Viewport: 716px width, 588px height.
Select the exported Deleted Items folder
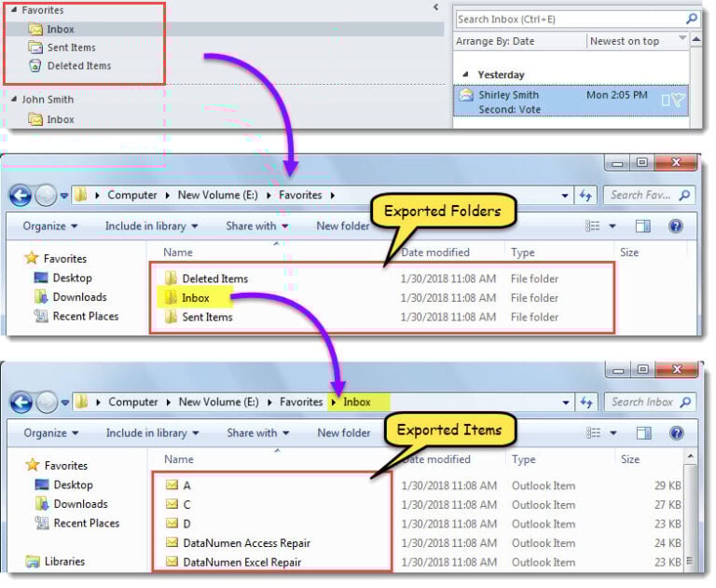click(206, 279)
